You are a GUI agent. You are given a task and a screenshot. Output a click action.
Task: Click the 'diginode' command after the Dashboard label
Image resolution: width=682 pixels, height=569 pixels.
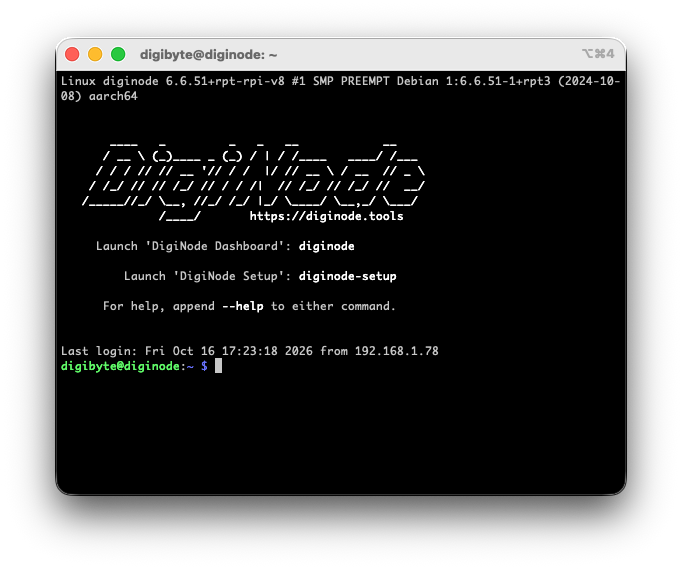click(326, 247)
